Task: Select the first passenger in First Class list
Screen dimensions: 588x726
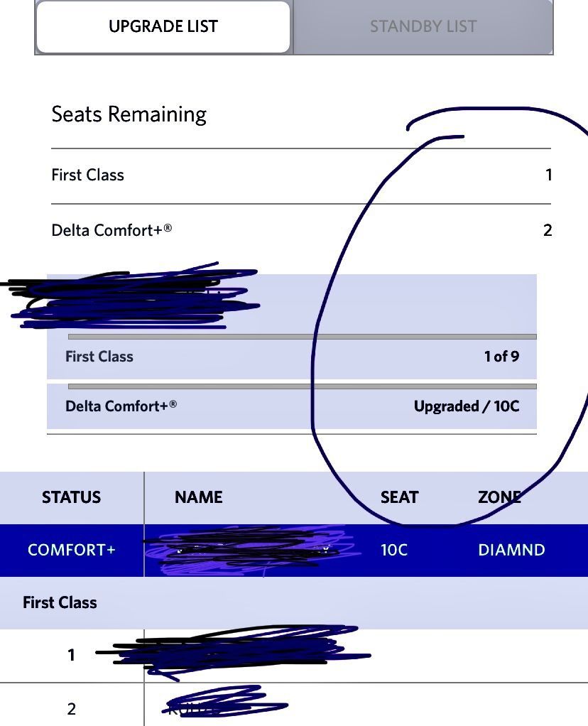Action: tap(294, 655)
